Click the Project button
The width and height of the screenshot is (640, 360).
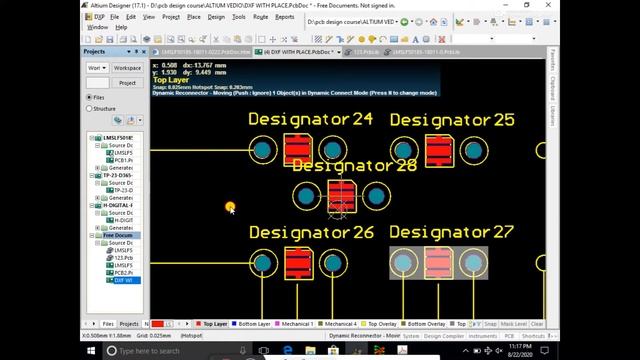point(127,83)
